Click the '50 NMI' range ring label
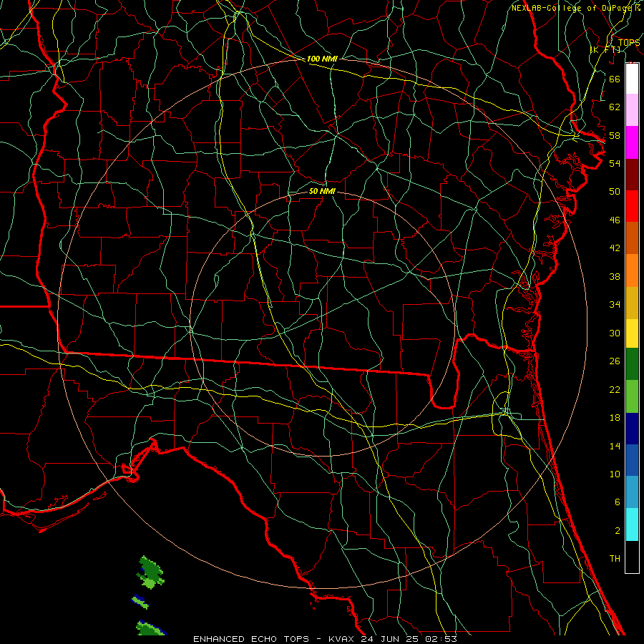This screenshot has height=644, width=644. click(x=322, y=191)
